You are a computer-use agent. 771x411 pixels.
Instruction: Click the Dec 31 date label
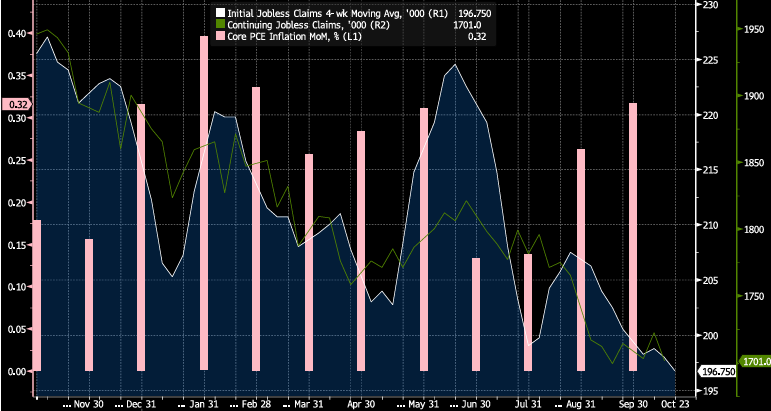[141, 404]
